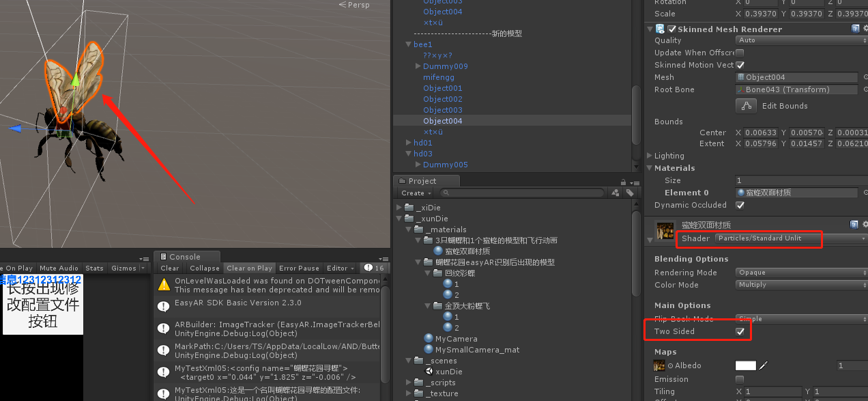Open the Game view panel options menu icon
This screenshot has width=868, height=401.
(144, 258)
